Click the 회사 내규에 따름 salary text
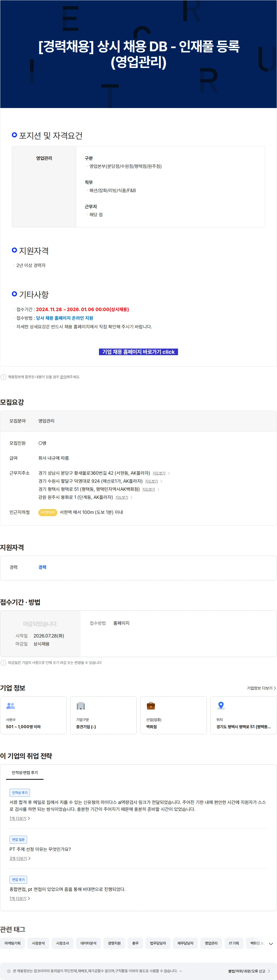The image size is (277, 980). (x=53, y=458)
